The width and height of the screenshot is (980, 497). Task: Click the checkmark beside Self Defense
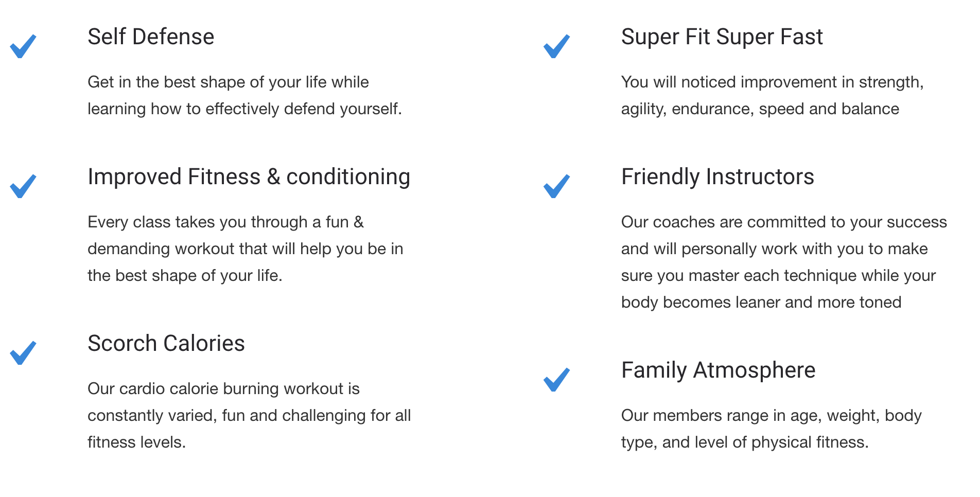click(x=23, y=47)
